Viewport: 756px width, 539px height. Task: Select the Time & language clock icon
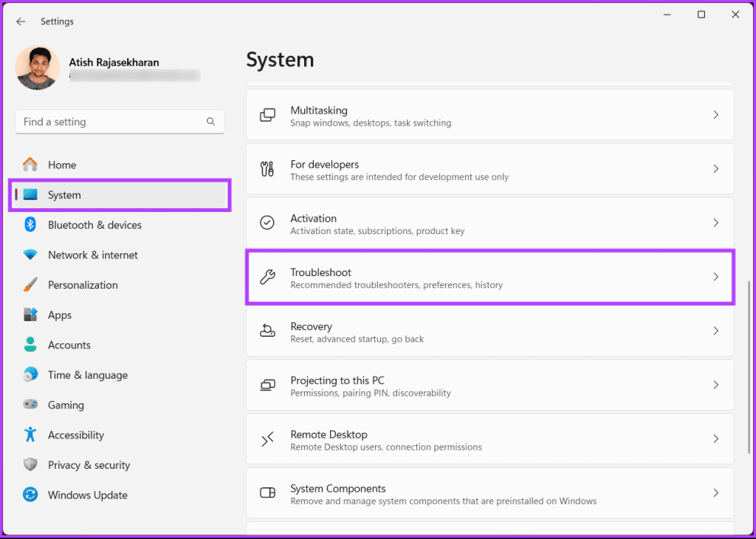(x=30, y=374)
